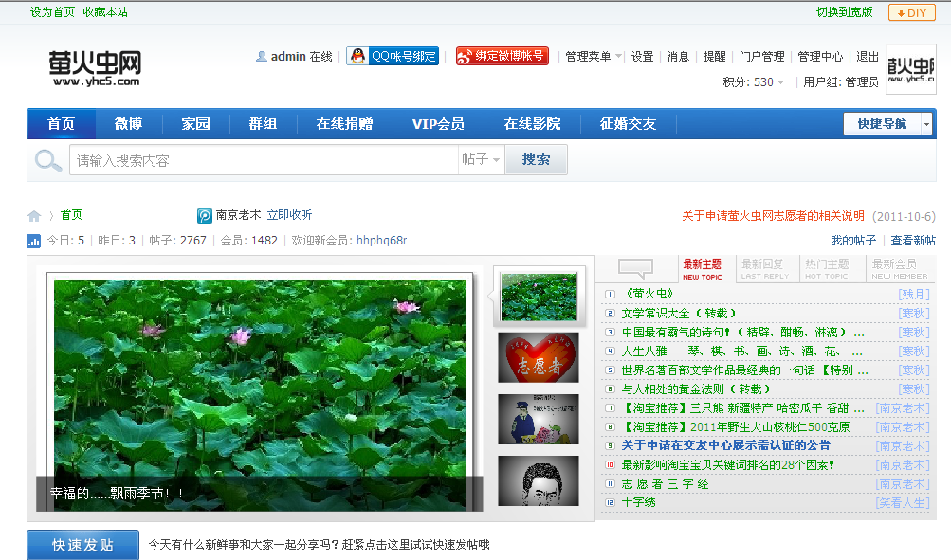This screenshot has height=560, width=951.
Task: Click the 设为首页 link
Action: (x=52, y=12)
